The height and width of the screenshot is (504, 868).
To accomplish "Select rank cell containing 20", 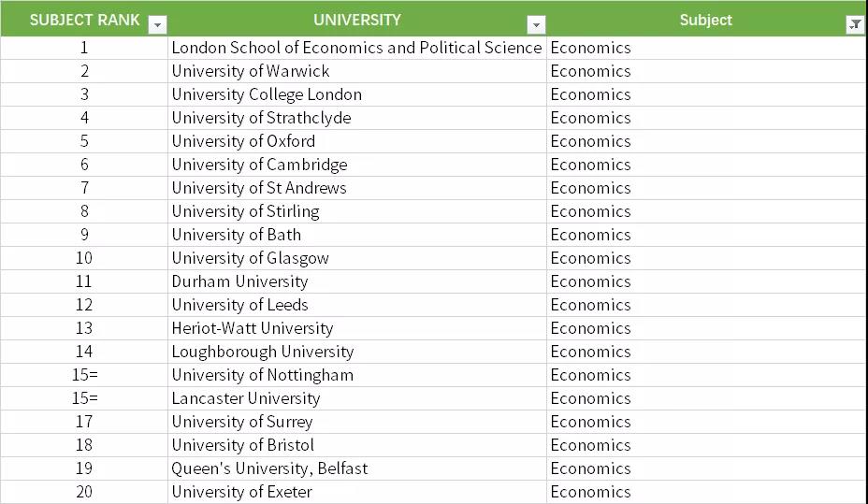I will click(x=84, y=492).
